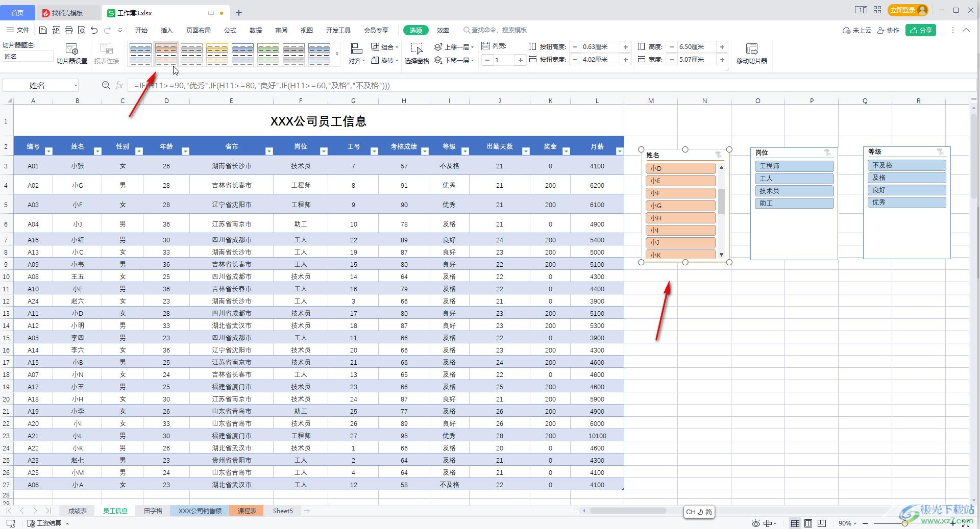This screenshot has height=529, width=980.
Task: Click the 工资结算 status bar button
Action: click(48, 523)
